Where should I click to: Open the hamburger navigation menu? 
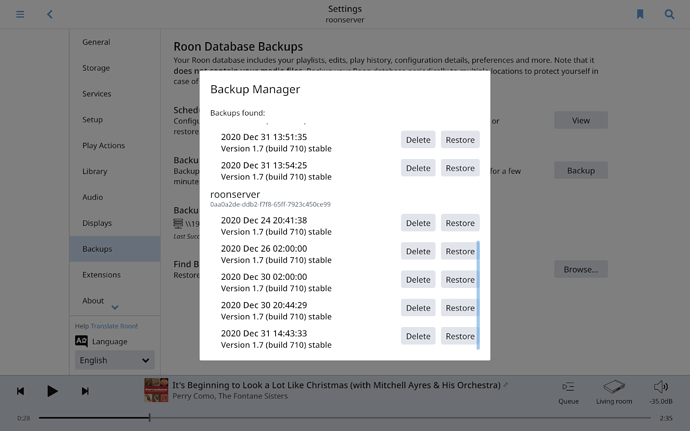point(20,15)
